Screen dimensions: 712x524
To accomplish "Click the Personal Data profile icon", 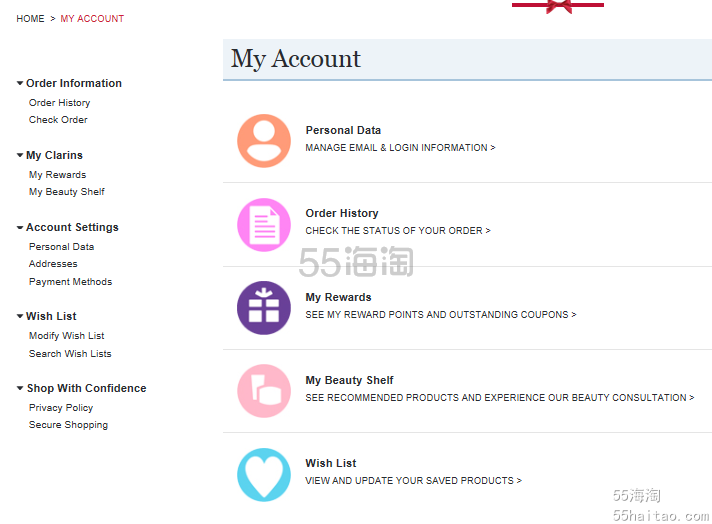I will [x=264, y=141].
